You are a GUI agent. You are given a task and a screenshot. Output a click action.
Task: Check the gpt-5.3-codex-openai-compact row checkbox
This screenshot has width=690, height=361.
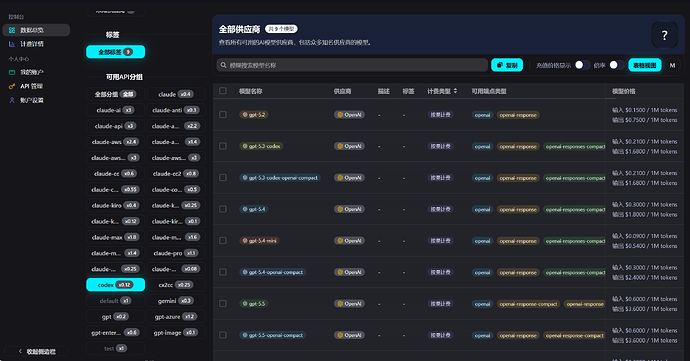click(x=223, y=177)
